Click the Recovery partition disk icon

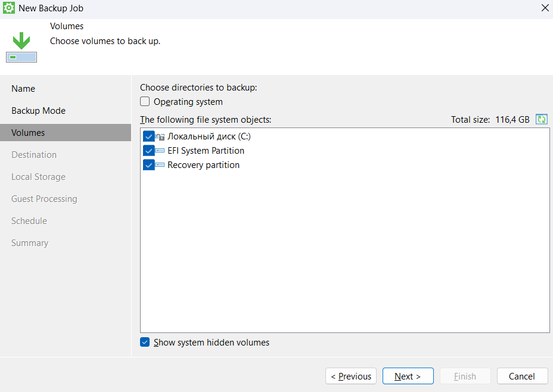[x=160, y=165]
